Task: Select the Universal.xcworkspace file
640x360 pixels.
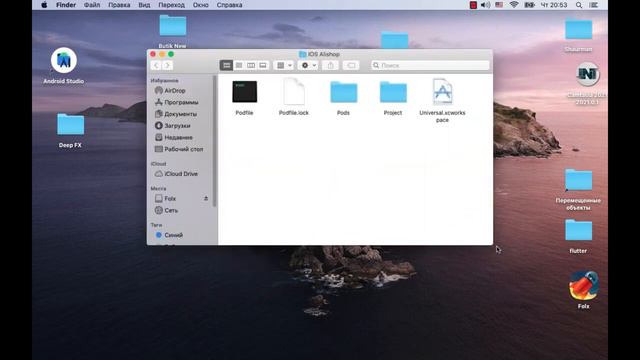Action: coord(442,92)
